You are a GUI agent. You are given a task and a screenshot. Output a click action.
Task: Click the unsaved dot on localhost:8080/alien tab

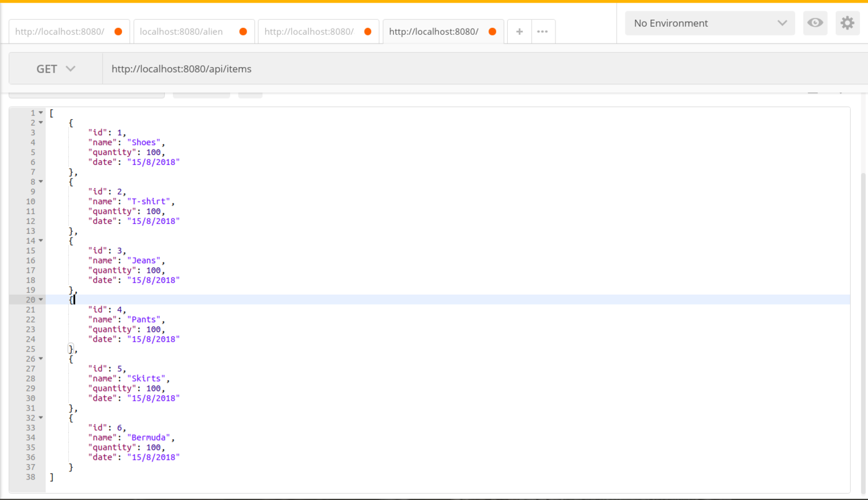(243, 30)
